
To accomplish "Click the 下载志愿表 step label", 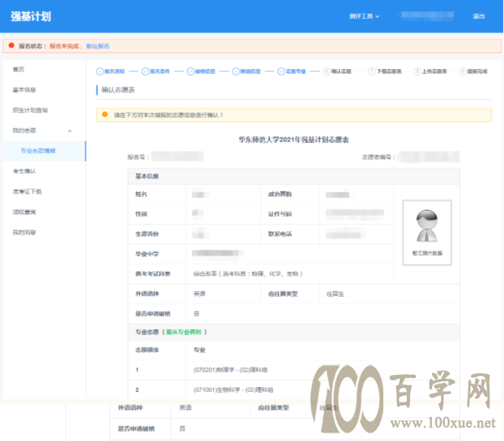I will click(x=389, y=71).
